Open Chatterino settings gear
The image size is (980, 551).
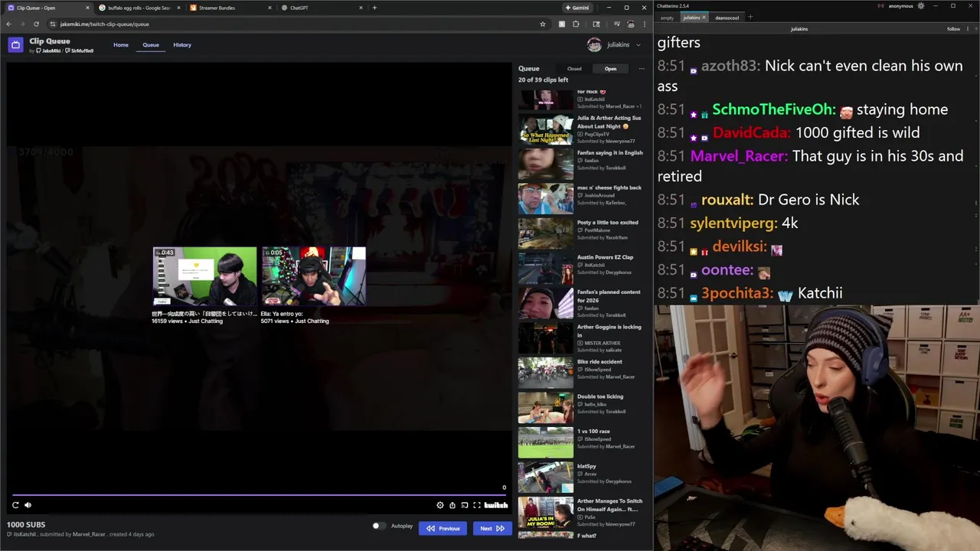click(x=921, y=6)
